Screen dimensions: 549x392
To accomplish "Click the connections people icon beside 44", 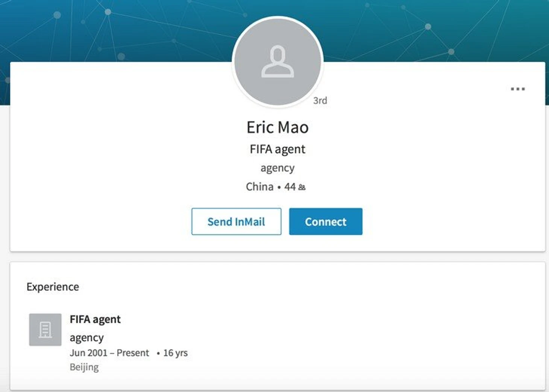I will pyautogui.click(x=302, y=187).
